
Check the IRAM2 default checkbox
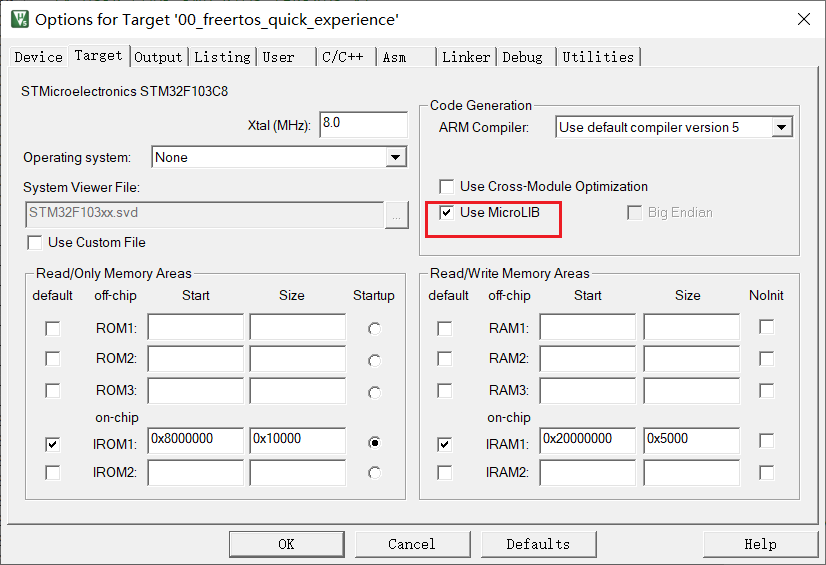tap(445, 472)
